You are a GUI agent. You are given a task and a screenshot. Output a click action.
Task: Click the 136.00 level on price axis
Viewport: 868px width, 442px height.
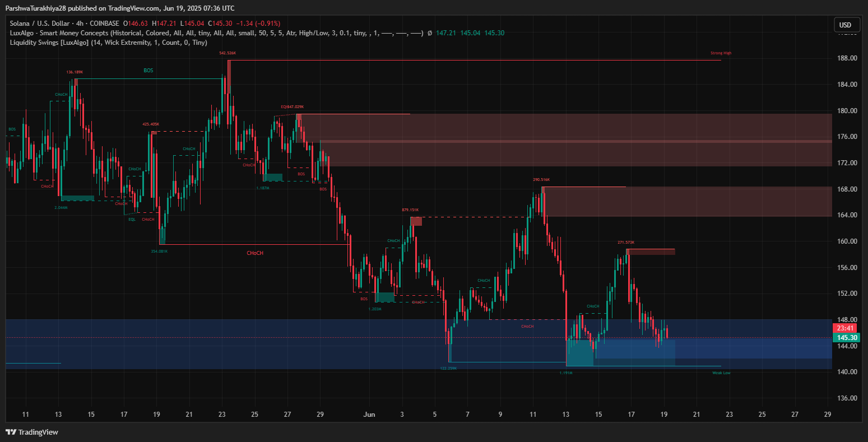point(848,398)
